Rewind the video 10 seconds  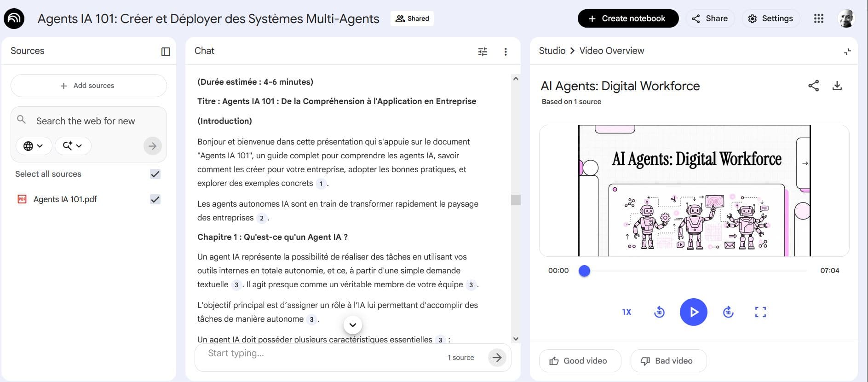(659, 312)
